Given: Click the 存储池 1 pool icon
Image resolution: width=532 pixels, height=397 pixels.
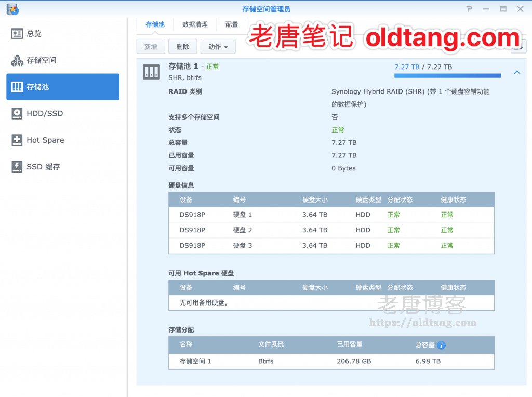Looking at the screenshot, I should (x=151, y=72).
